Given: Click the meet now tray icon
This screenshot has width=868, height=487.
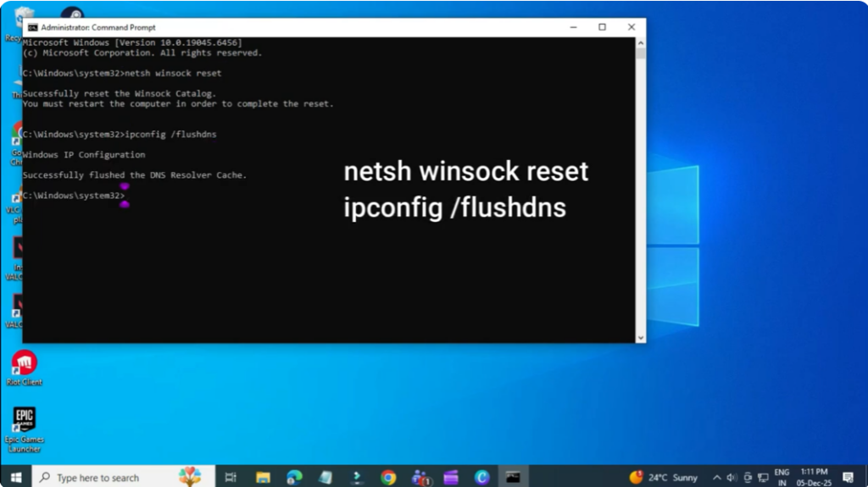Looking at the screenshot, I should tap(748, 477).
